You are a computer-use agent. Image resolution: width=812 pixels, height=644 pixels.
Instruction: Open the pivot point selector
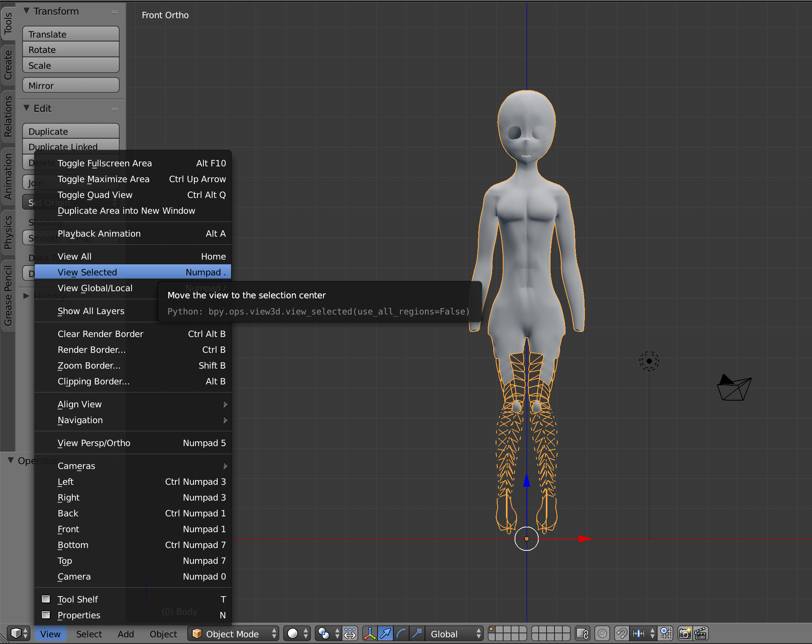tap(329, 633)
